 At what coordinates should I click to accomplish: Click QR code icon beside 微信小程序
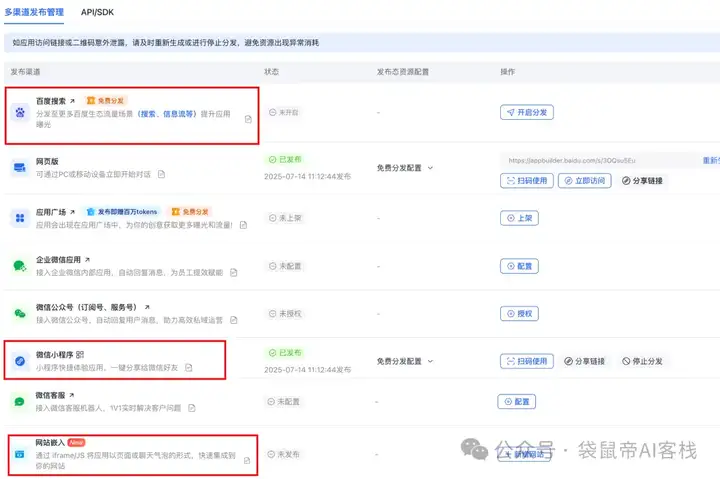point(80,355)
